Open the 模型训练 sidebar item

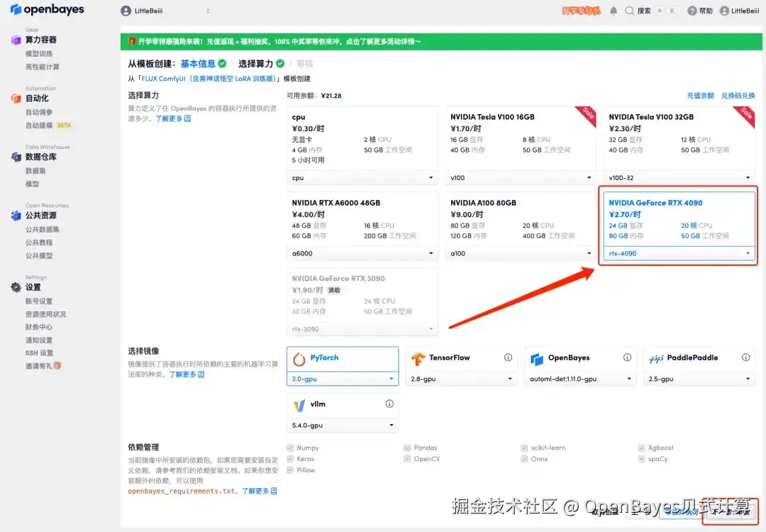(39, 54)
